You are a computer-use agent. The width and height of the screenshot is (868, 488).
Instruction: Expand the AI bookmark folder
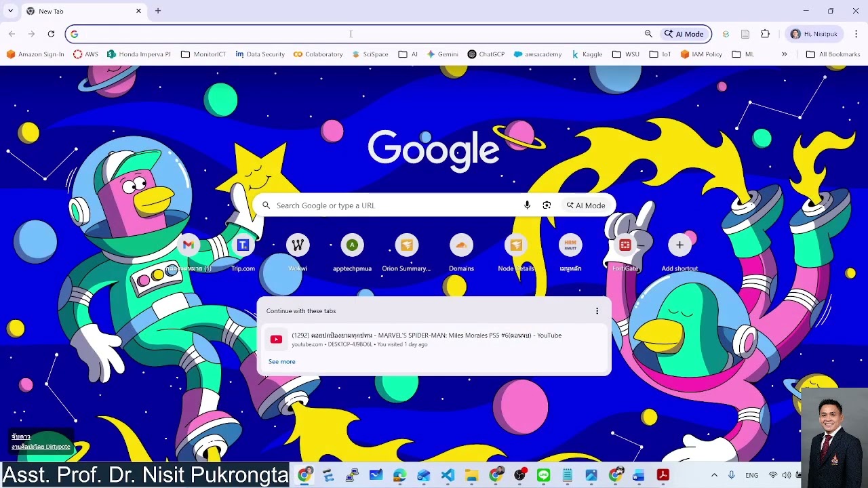(x=408, y=54)
